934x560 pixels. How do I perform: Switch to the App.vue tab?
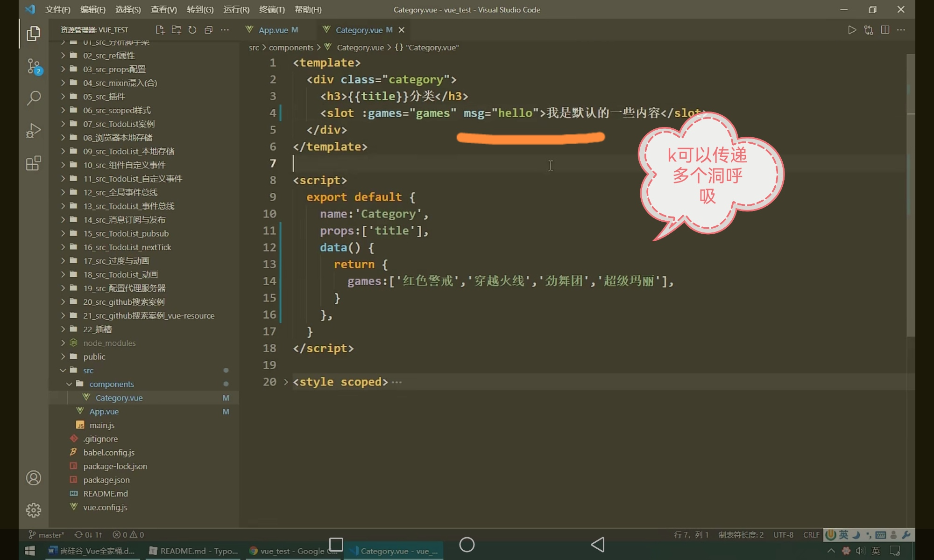[x=273, y=30]
